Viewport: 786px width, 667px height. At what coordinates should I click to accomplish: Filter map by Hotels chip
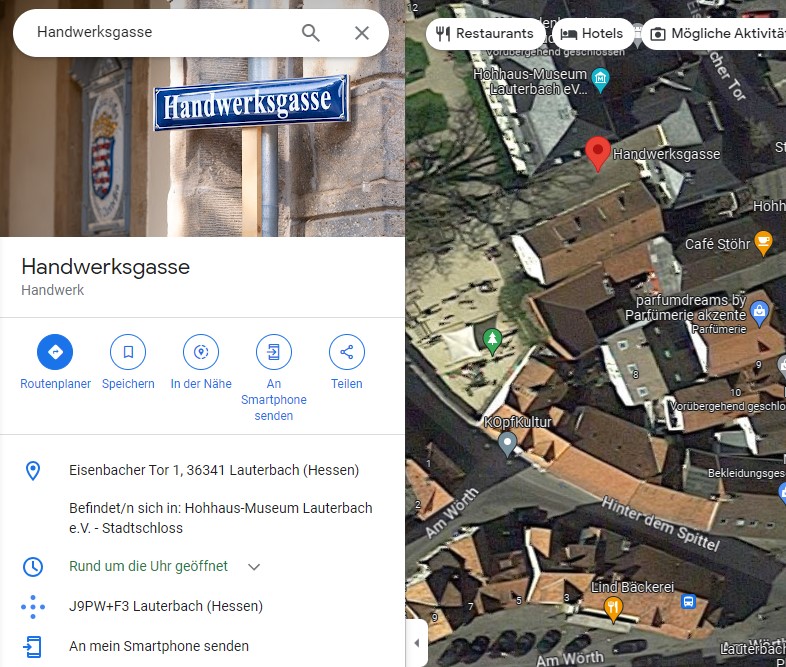(593, 34)
